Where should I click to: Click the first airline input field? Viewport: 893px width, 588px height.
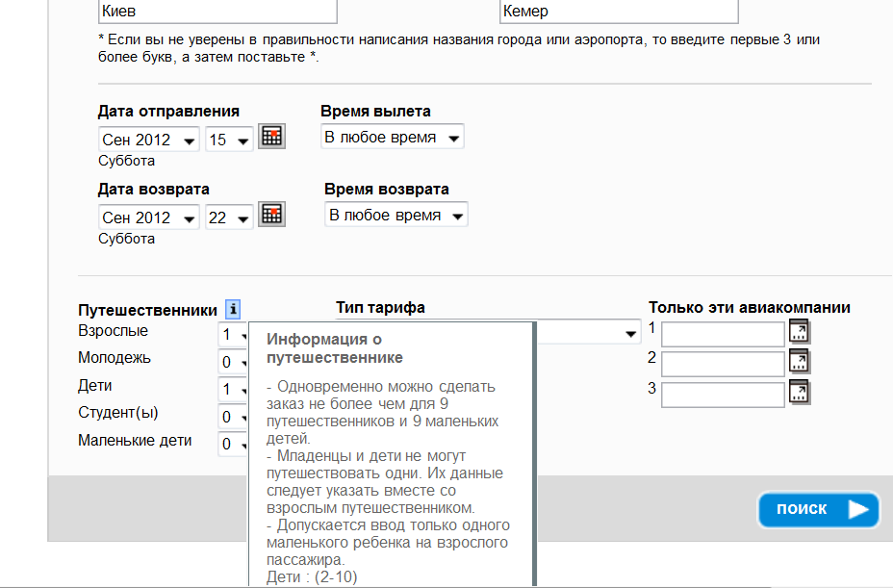point(723,334)
